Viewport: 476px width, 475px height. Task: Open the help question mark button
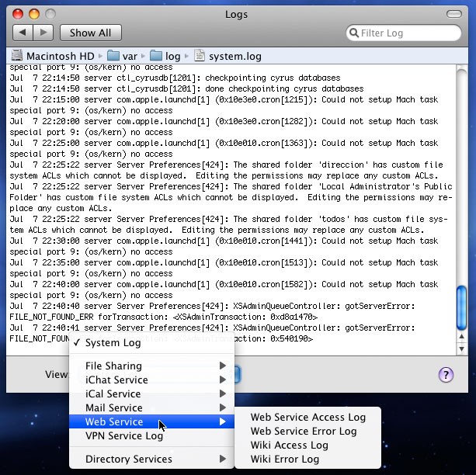(x=446, y=375)
